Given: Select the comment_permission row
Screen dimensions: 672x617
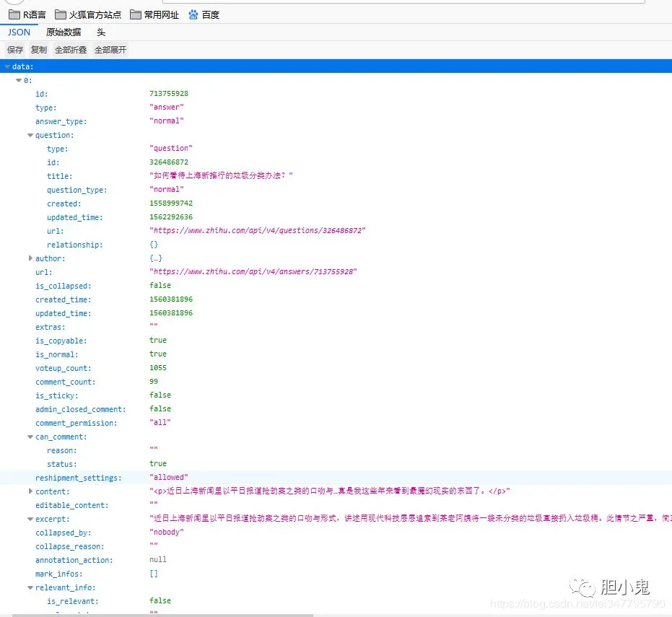Looking at the screenshot, I should pyautogui.click(x=336, y=423).
